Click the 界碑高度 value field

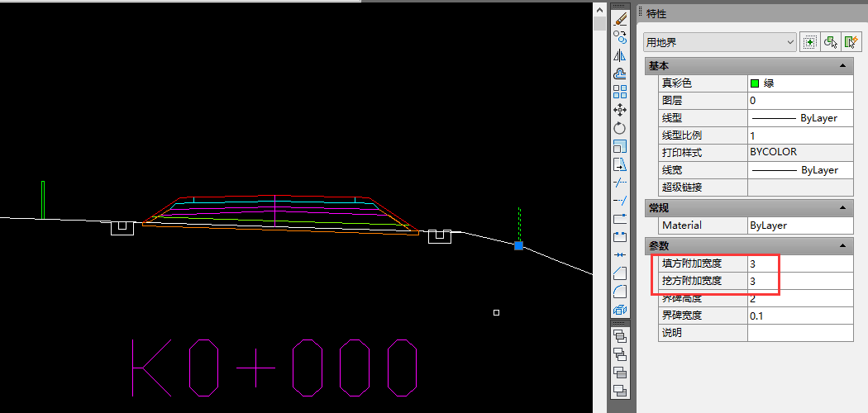pyautogui.click(x=799, y=299)
